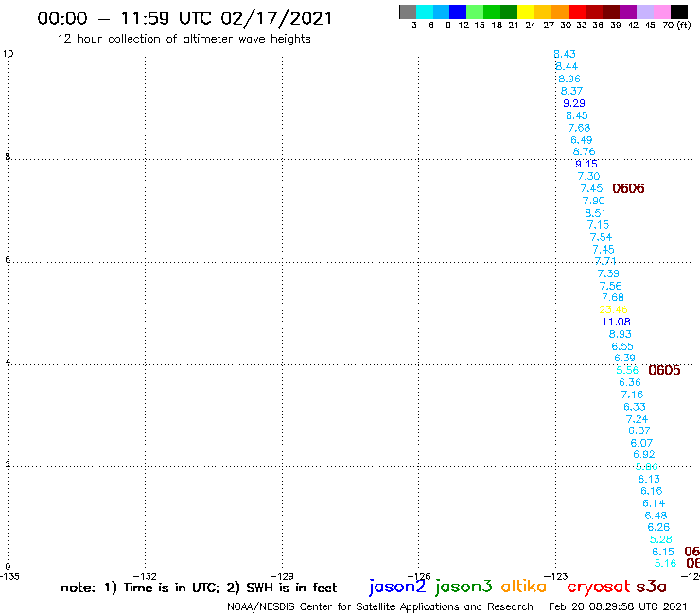Click the Feb 20 08:29:58 UTC timestamp

[618, 606]
